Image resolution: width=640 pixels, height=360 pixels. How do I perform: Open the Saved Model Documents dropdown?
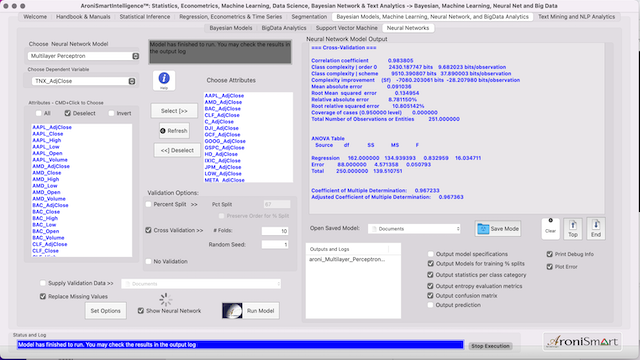click(x=414, y=229)
